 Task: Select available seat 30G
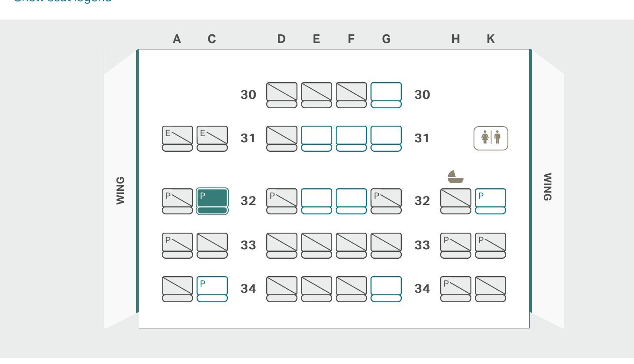click(x=386, y=94)
